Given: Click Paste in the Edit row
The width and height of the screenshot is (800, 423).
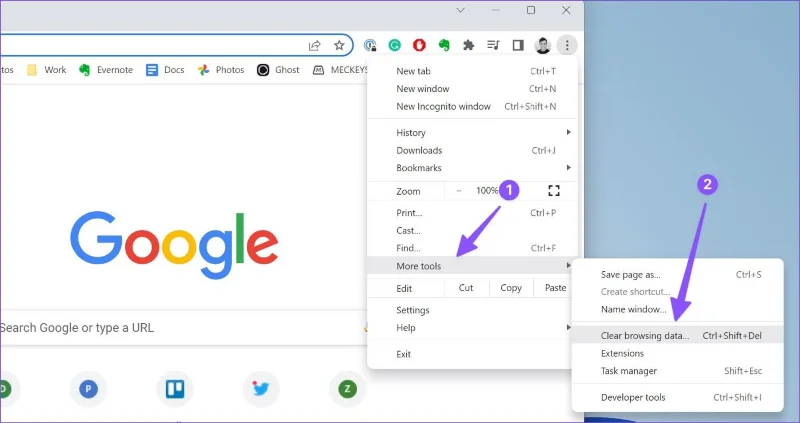Looking at the screenshot, I should [x=555, y=288].
